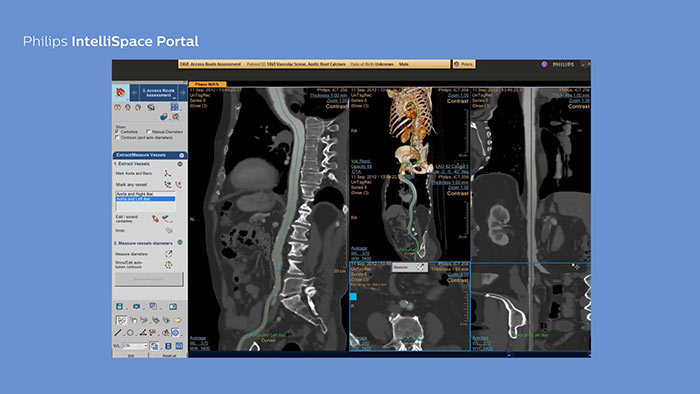Toggle the Manual Diameters checkbox

pyautogui.click(x=149, y=132)
